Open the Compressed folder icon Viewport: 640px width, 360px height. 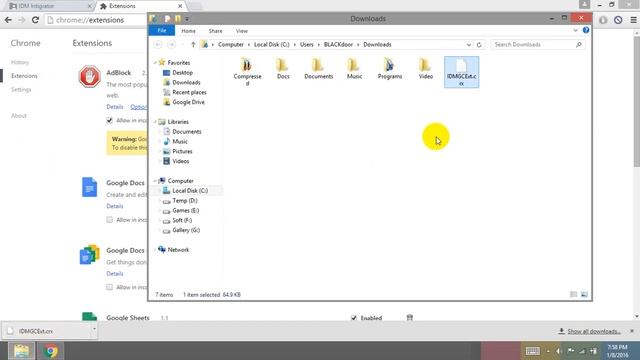[x=247, y=65]
